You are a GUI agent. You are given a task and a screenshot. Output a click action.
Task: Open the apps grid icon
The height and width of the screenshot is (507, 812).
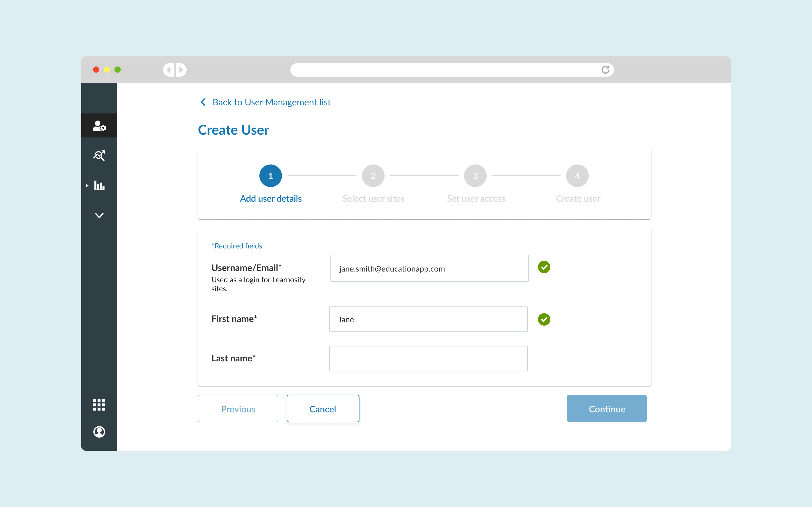click(x=99, y=405)
